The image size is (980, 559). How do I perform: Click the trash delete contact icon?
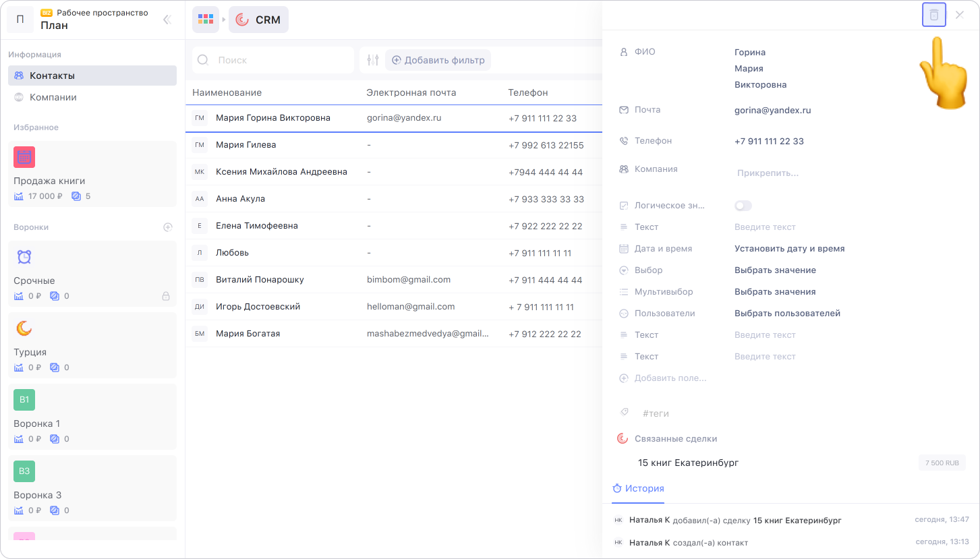[933, 15]
